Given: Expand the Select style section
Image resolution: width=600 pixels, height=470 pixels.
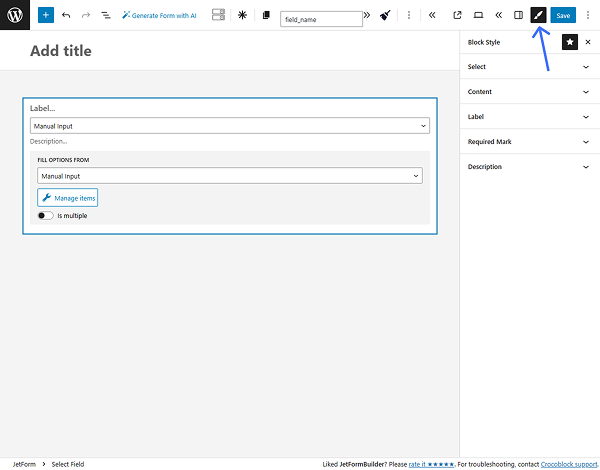Looking at the screenshot, I should pyautogui.click(x=530, y=67).
